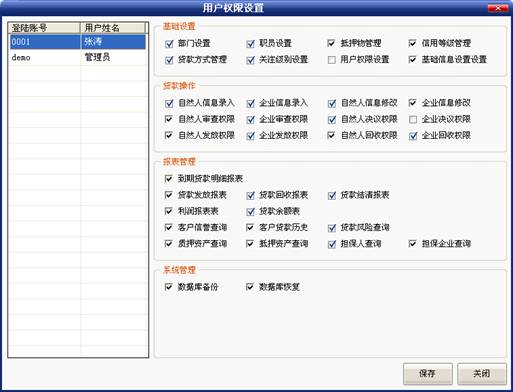Toggle the 贷款发放报表 checkbox
The width and height of the screenshot is (513, 392).
pyautogui.click(x=169, y=195)
